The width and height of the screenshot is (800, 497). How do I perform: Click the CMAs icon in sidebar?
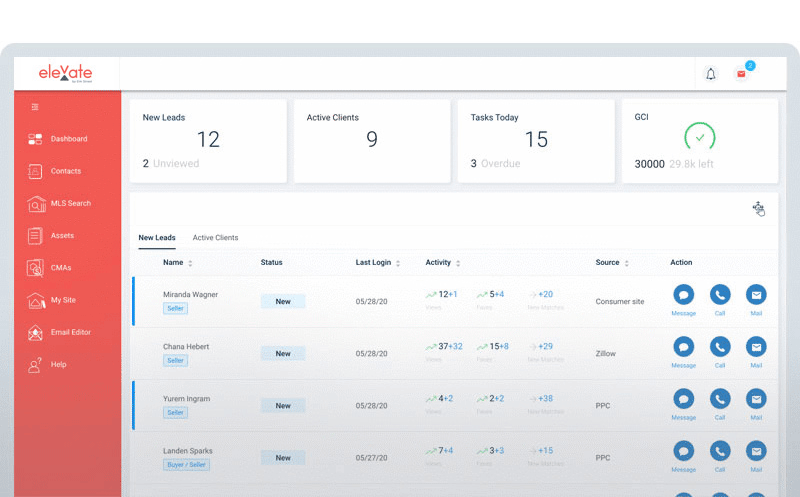pyautogui.click(x=35, y=268)
